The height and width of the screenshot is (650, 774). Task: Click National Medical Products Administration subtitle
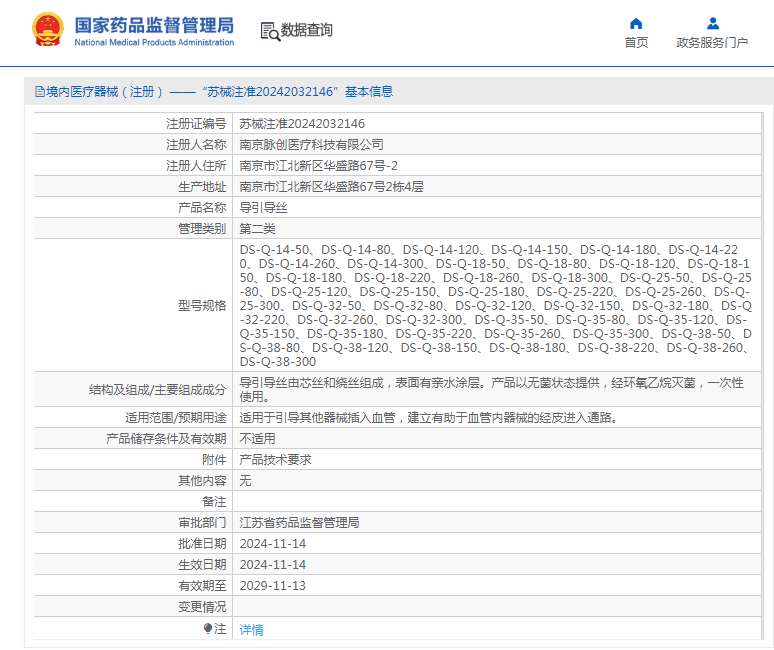point(154,42)
